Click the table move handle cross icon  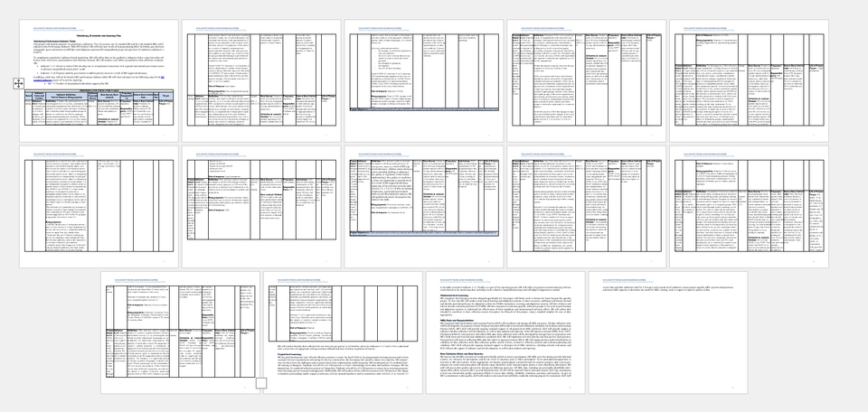tap(18, 83)
